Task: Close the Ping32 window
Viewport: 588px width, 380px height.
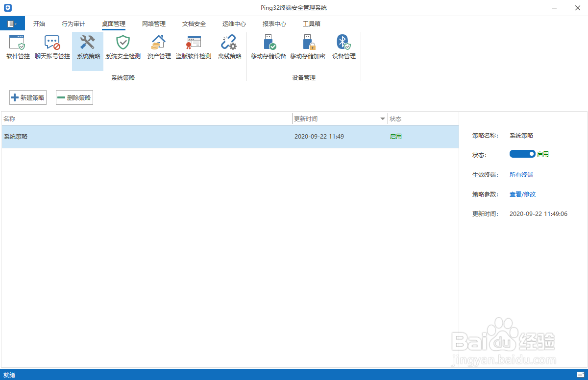Action: [577, 8]
